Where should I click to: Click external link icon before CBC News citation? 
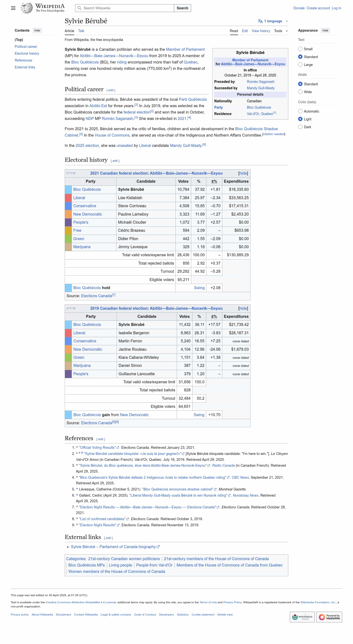point(228,478)
